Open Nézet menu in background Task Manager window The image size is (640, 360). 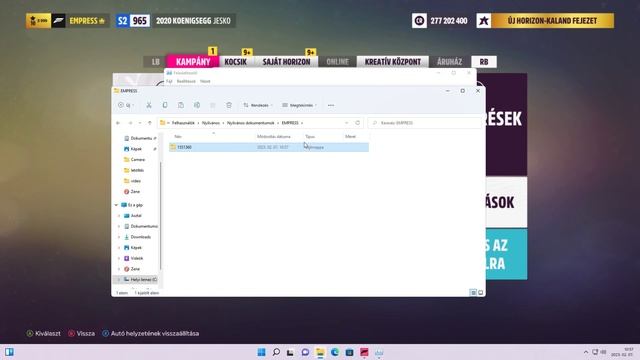[x=205, y=81]
